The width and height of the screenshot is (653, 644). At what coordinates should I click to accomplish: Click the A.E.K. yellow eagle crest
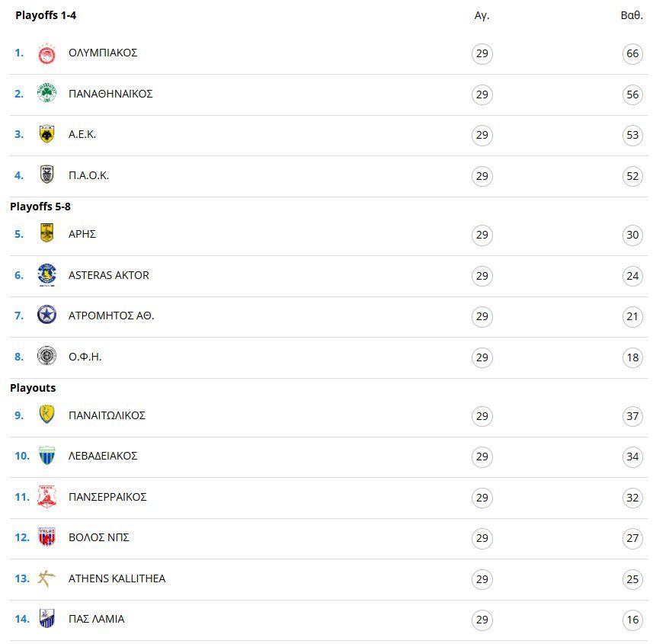coord(46,133)
